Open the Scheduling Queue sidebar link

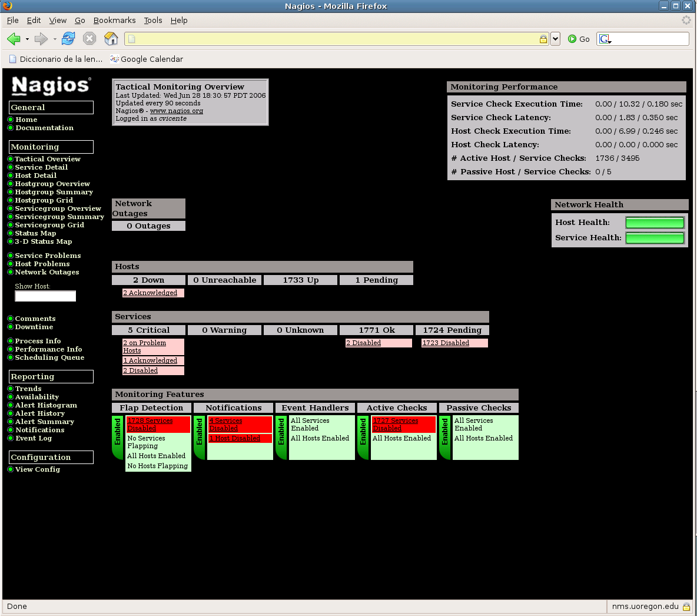[x=49, y=357]
